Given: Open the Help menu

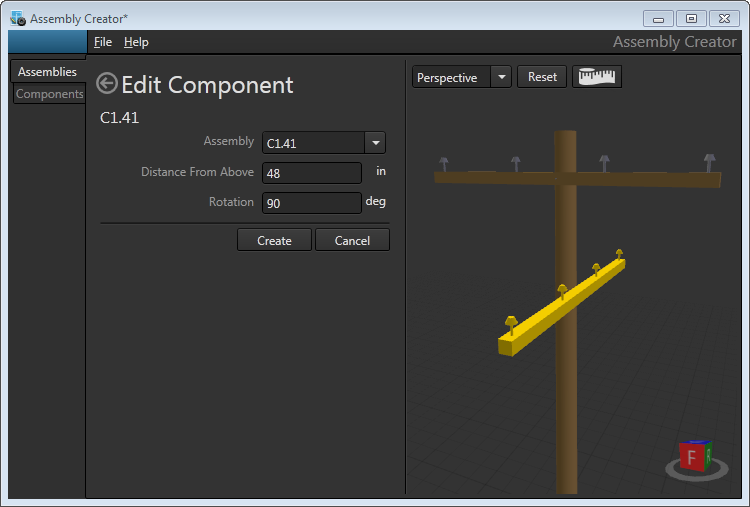Looking at the screenshot, I should coord(136,42).
